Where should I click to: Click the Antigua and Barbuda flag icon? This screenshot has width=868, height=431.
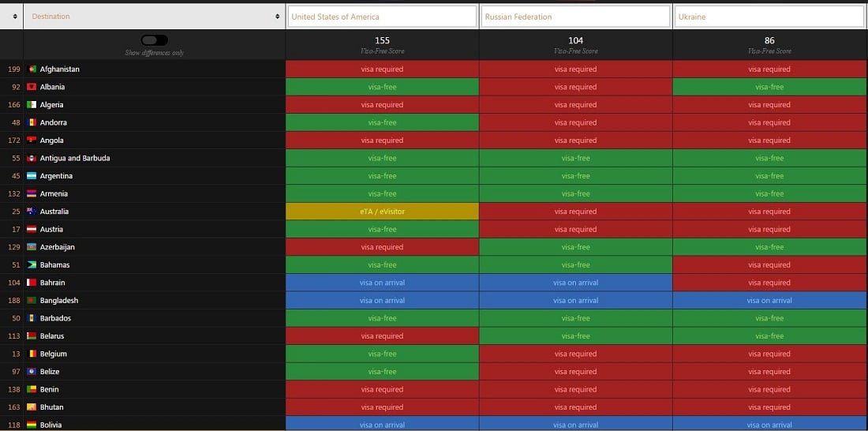[x=32, y=158]
